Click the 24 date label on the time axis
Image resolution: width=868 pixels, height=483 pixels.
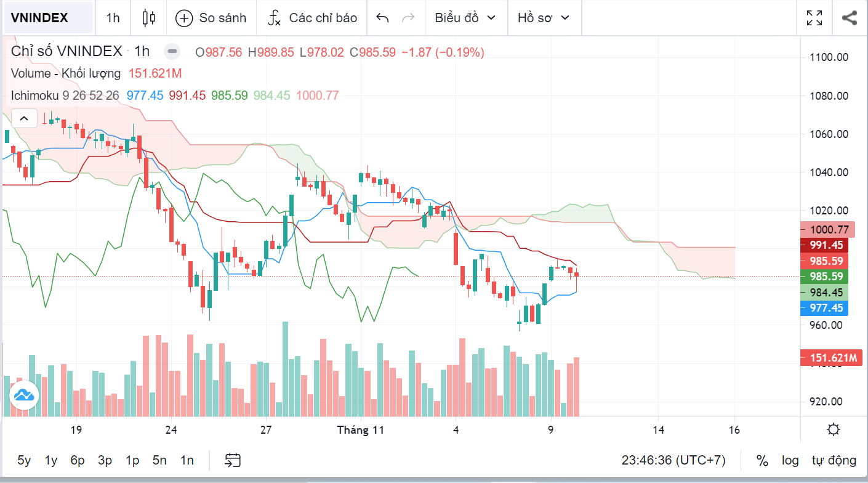tap(171, 430)
